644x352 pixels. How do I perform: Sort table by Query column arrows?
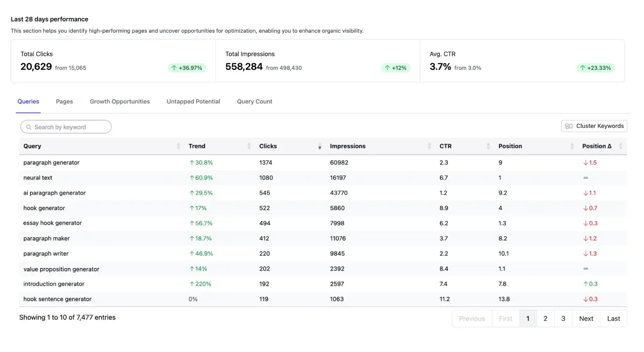[178, 146]
